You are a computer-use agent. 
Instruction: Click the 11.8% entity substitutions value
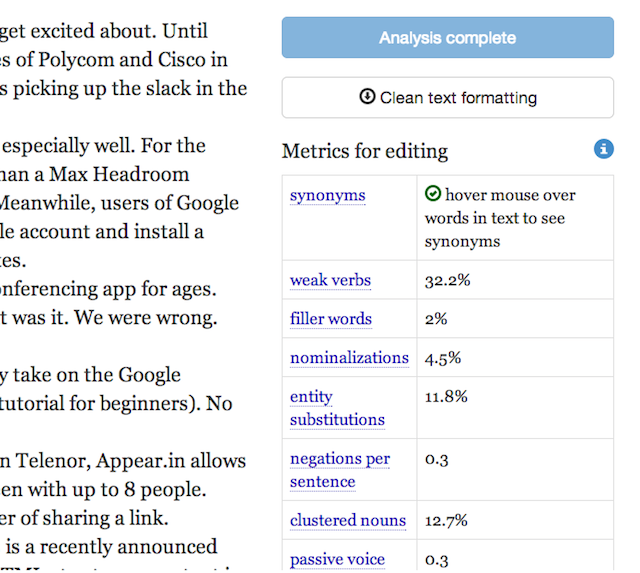pos(446,397)
